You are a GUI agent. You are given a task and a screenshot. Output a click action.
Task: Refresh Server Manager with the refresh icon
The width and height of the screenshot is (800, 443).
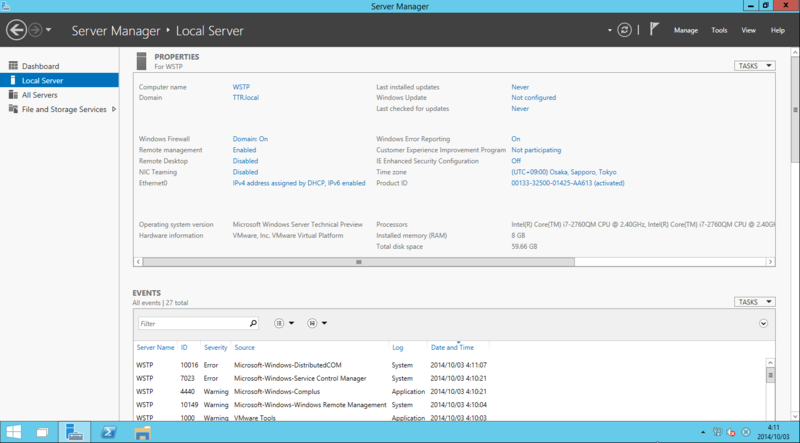click(x=624, y=30)
